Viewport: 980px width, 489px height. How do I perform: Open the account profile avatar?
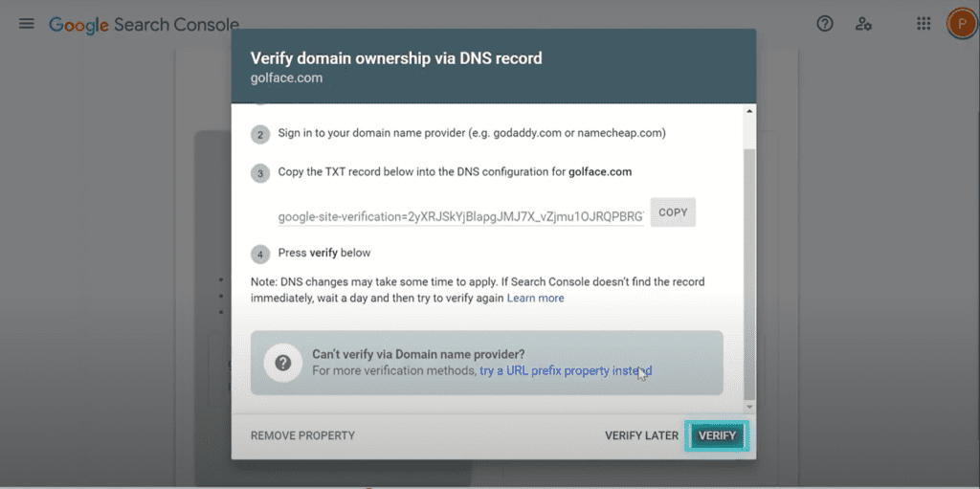pos(961,24)
